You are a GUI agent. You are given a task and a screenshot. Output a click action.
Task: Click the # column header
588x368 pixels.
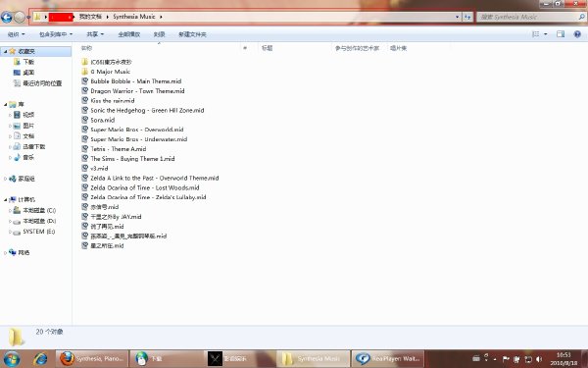coord(245,48)
